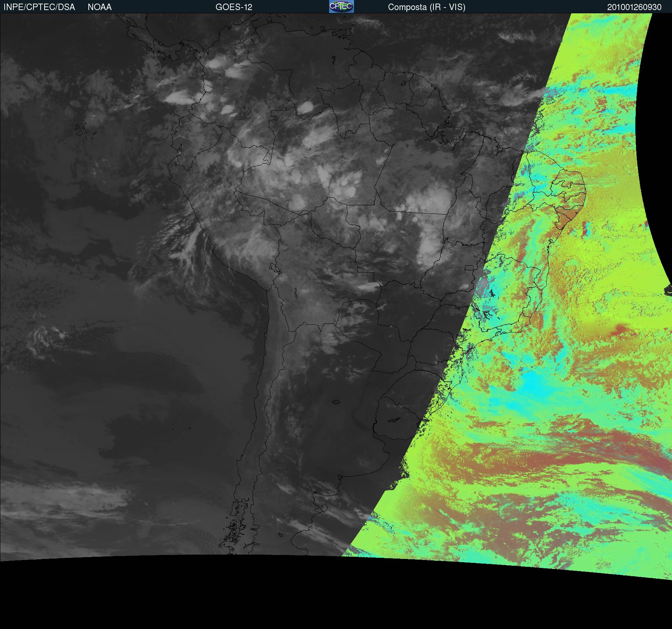Click the Composta (IR - VIS) title

427,7
